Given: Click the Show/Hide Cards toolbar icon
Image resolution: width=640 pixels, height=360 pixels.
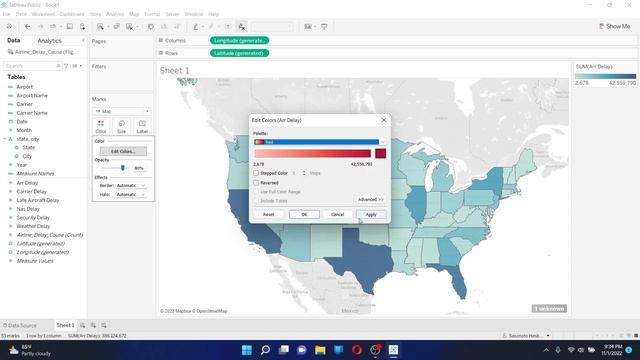Looking at the screenshot, I should click(308, 27).
